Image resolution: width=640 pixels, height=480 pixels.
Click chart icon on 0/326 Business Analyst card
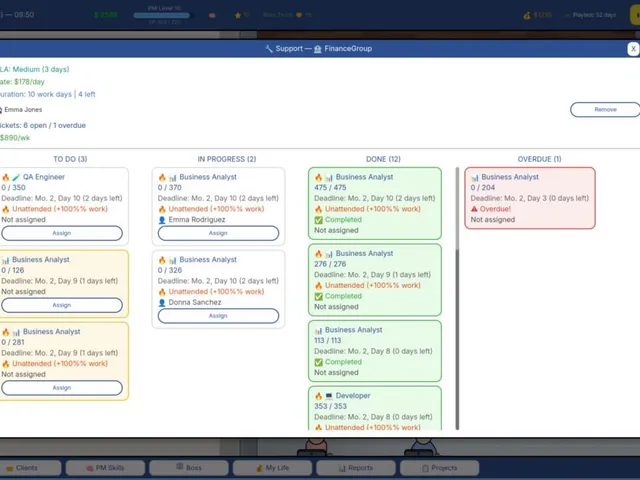(173, 260)
